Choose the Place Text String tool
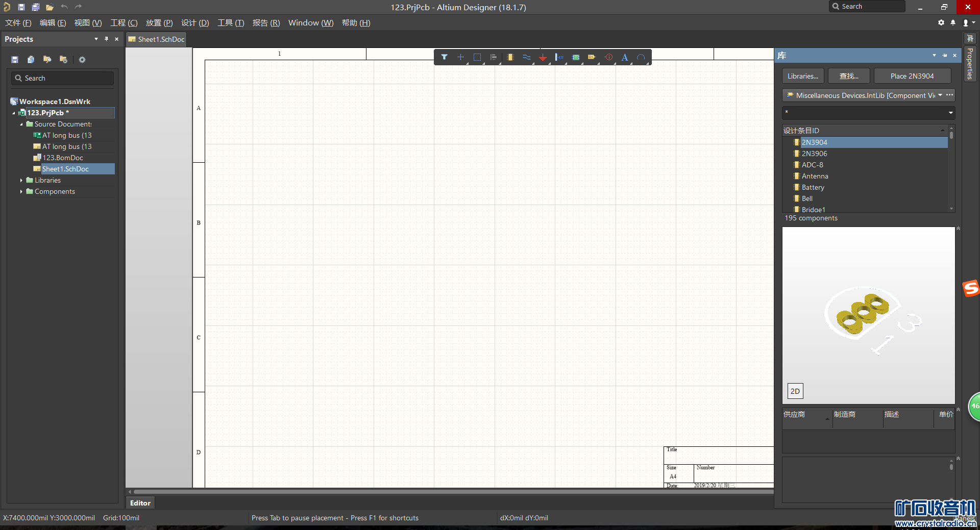 (624, 57)
